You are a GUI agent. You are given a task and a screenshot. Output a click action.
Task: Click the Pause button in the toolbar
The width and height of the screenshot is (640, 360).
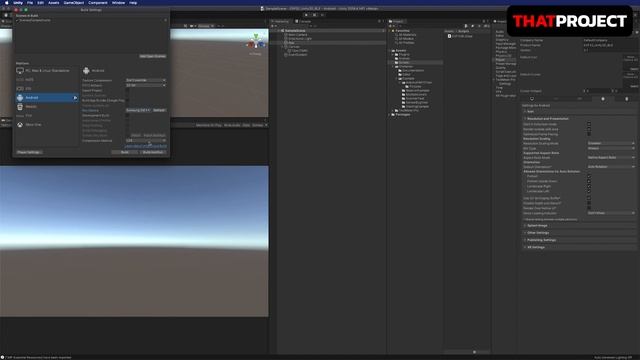314,15
